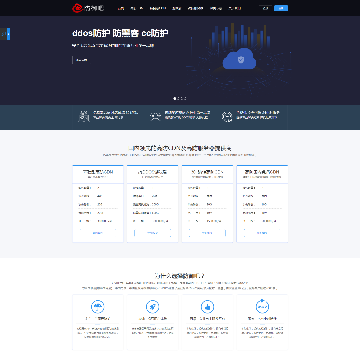
Task: Click the buy link in third pricing card
Action: pyautogui.click(x=207, y=233)
